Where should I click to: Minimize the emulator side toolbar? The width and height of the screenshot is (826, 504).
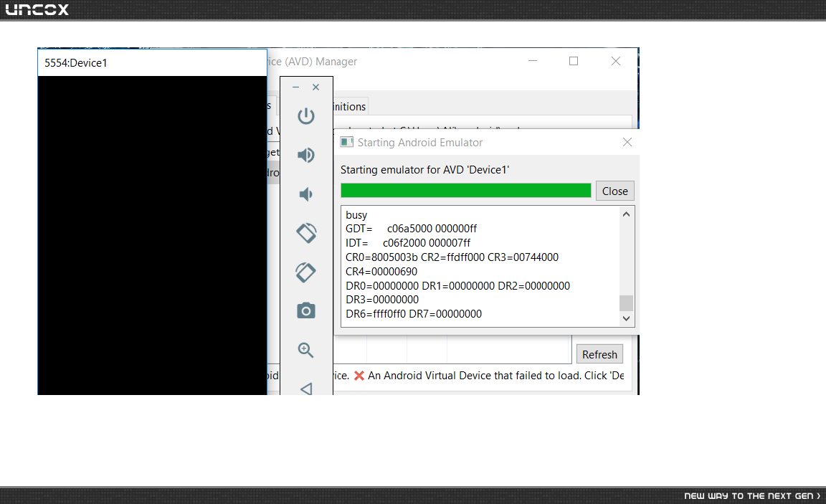tap(295, 87)
